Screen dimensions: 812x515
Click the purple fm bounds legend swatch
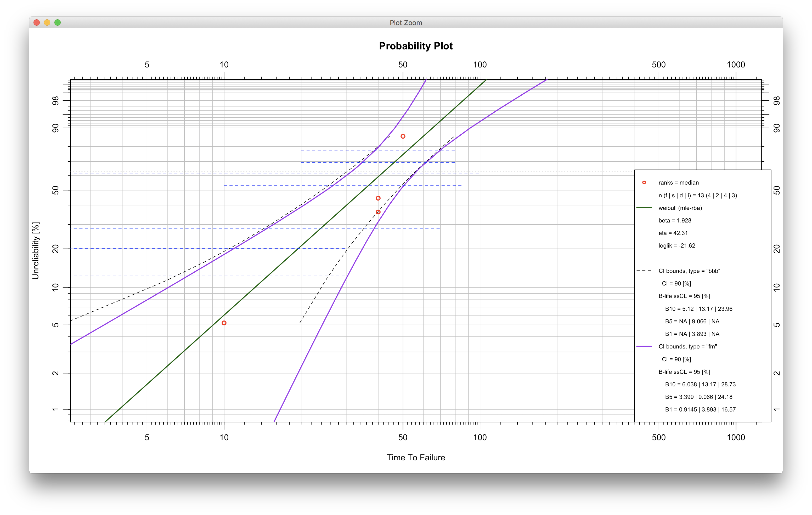[644, 346]
